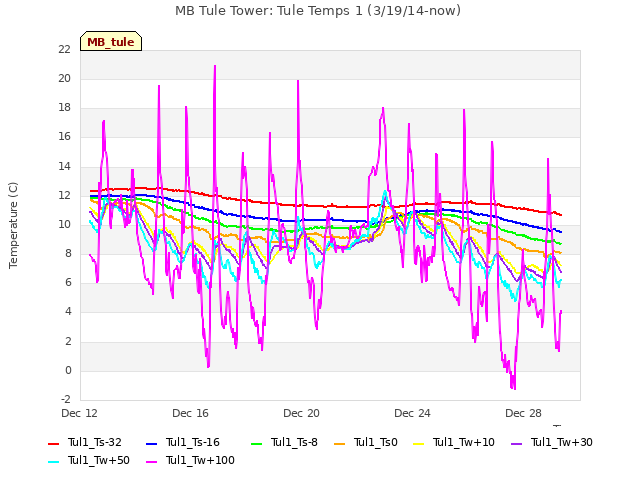Click the magenta Tul1_Tw+100 legend swatch

coord(151,462)
